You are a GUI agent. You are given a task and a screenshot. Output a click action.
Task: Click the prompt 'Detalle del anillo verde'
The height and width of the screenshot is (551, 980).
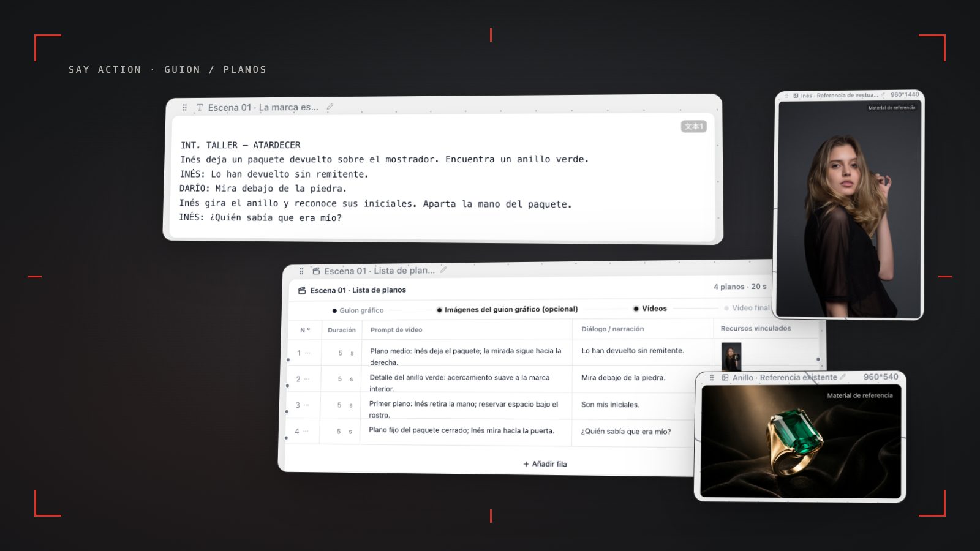[x=459, y=383]
